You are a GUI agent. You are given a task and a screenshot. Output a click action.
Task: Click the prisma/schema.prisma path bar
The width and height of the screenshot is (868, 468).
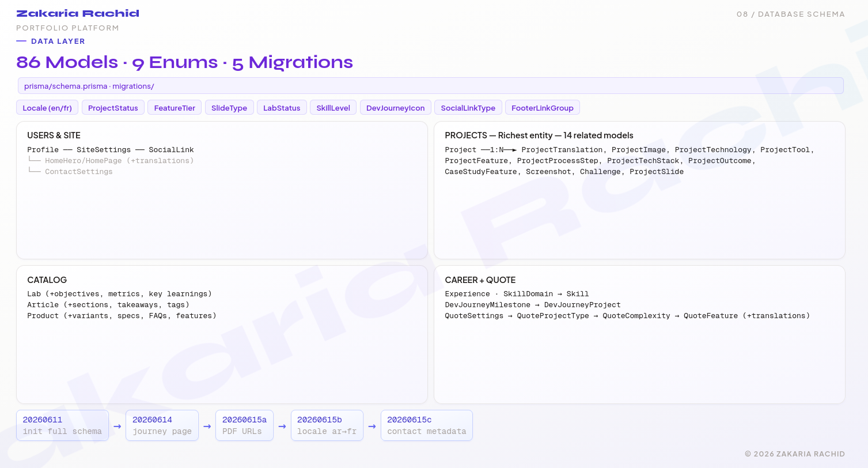click(x=431, y=86)
